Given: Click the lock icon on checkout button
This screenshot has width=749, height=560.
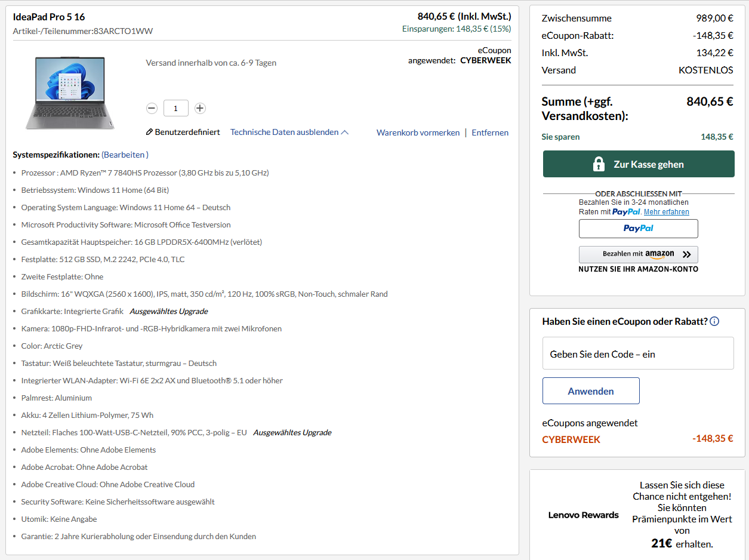Looking at the screenshot, I should coord(599,164).
